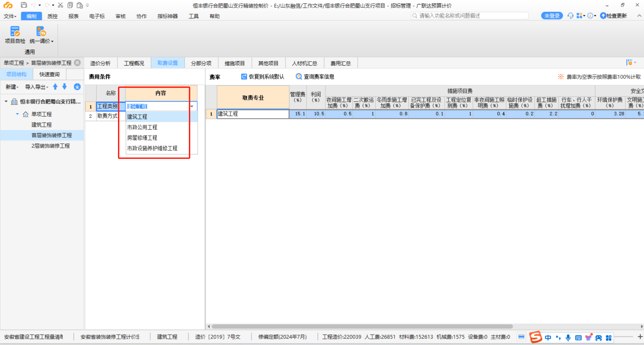Click the 未登录 login button
The height and width of the screenshot is (345, 644).
pos(552,16)
